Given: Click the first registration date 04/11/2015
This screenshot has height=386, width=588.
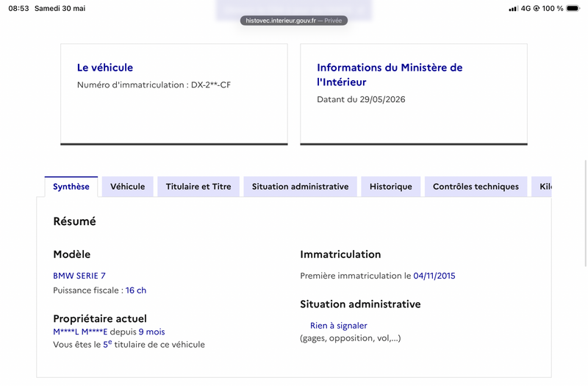Looking at the screenshot, I should pyautogui.click(x=434, y=276).
